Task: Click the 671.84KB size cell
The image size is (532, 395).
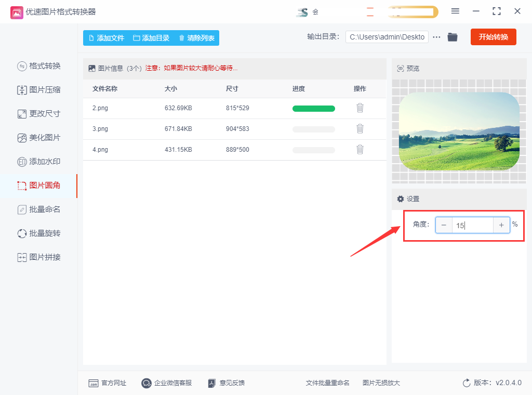Action: coord(178,128)
